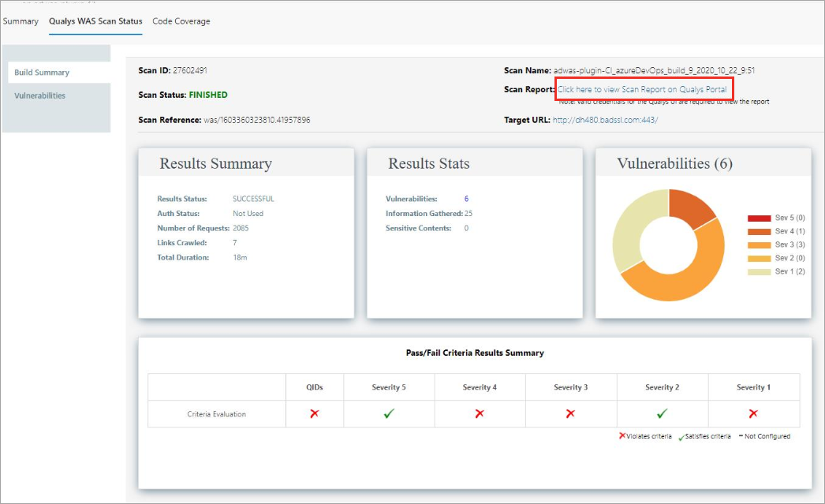
Task: Click the red cross in the QIDs column
Action: [x=314, y=413]
